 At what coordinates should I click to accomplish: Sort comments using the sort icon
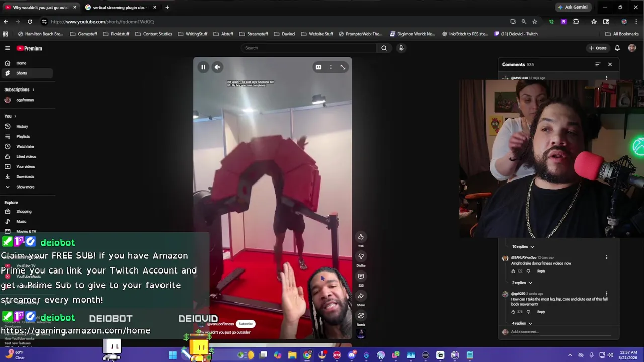598,64
